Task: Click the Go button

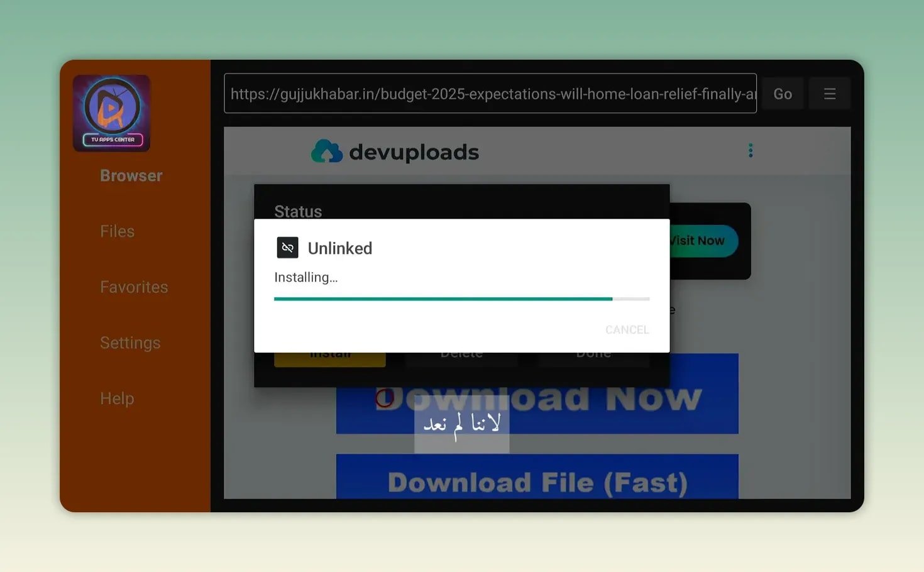Action: tap(783, 94)
